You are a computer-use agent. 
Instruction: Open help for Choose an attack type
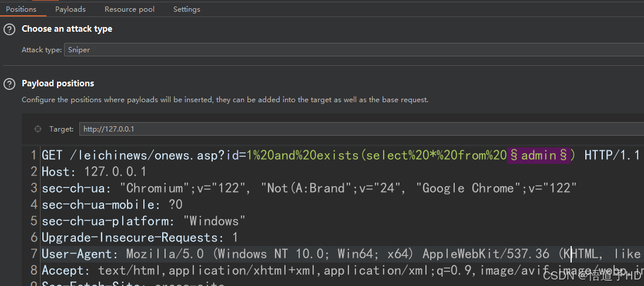(x=9, y=29)
